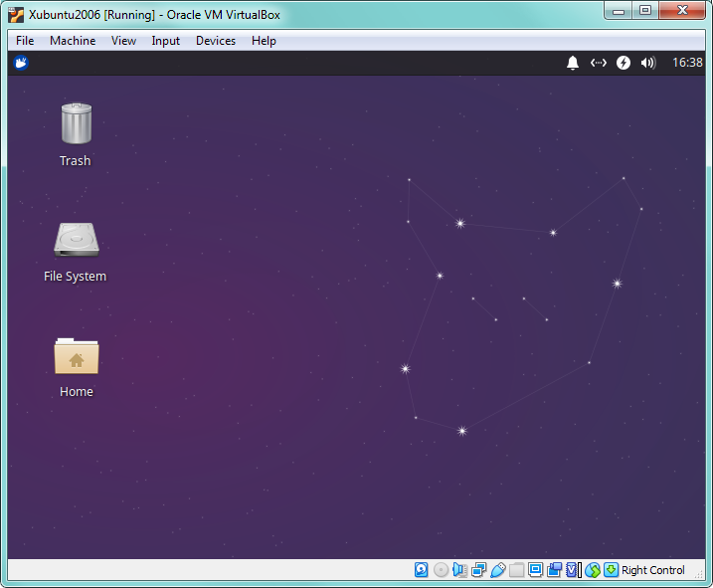Open the volume speaker indicator

coord(648,63)
